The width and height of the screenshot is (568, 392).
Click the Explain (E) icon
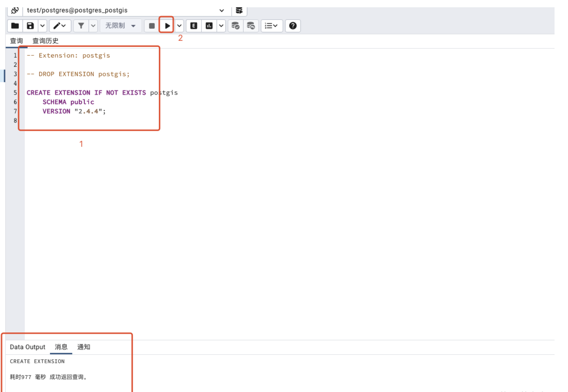(x=194, y=26)
